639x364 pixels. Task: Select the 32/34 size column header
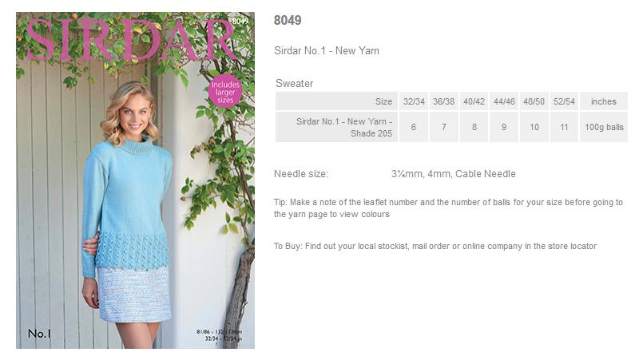[x=414, y=101]
